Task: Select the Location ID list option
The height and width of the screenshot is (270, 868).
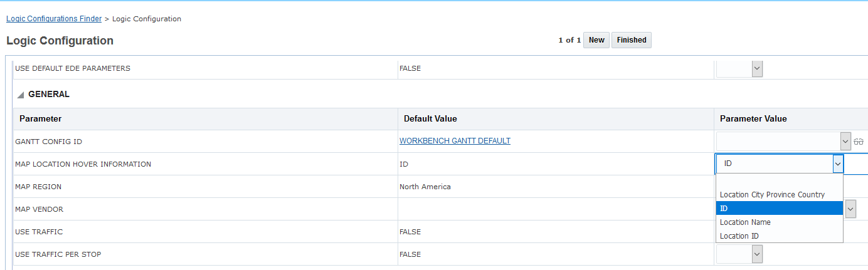Action: click(739, 236)
